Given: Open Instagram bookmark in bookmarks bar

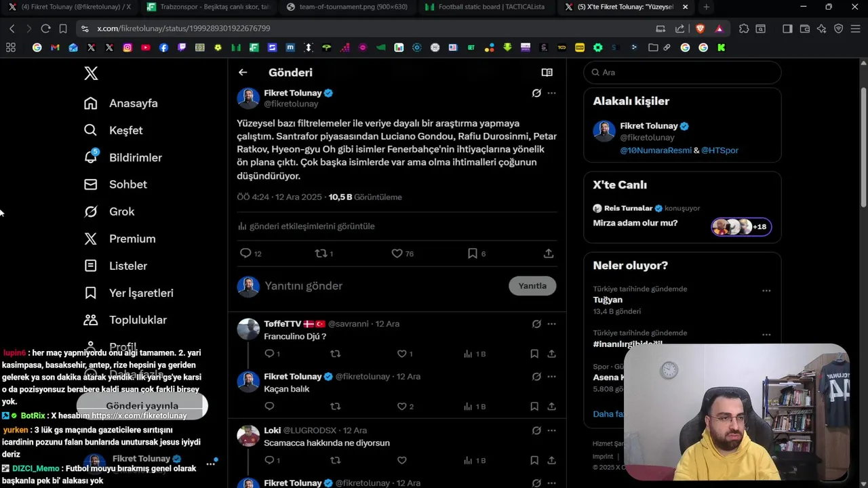Looking at the screenshot, I should 127,47.
